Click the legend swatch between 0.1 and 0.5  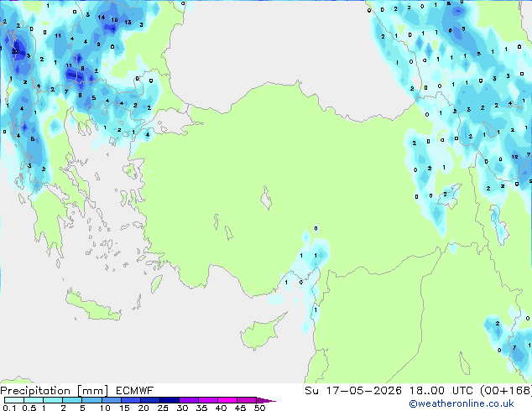(14, 400)
